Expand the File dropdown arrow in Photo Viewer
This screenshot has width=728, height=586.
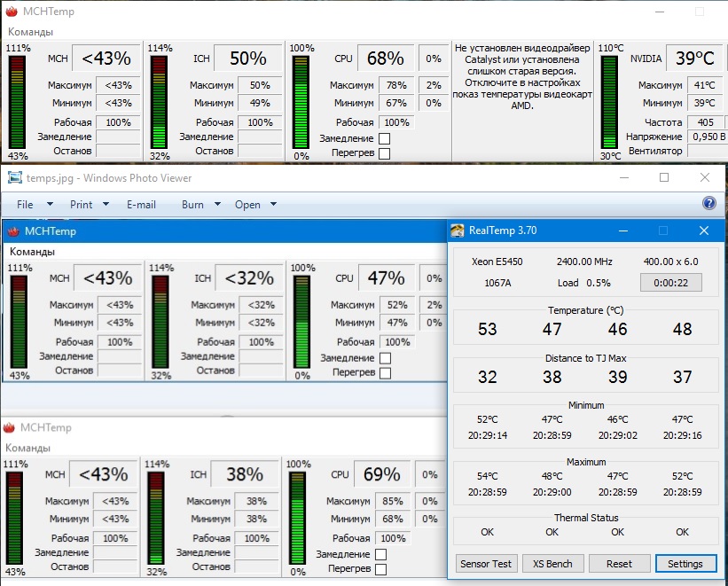pyautogui.click(x=50, y=204)
